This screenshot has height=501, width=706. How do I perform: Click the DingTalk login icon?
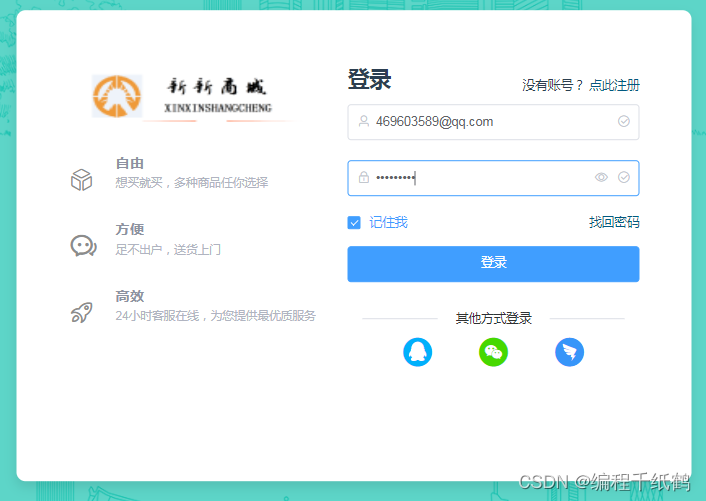[570, 352]
